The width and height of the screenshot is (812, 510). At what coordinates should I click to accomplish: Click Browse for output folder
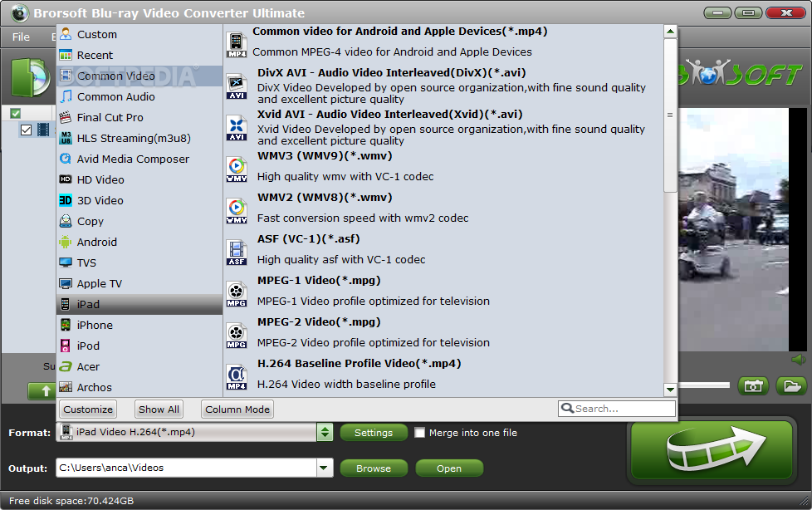[374, 468]
